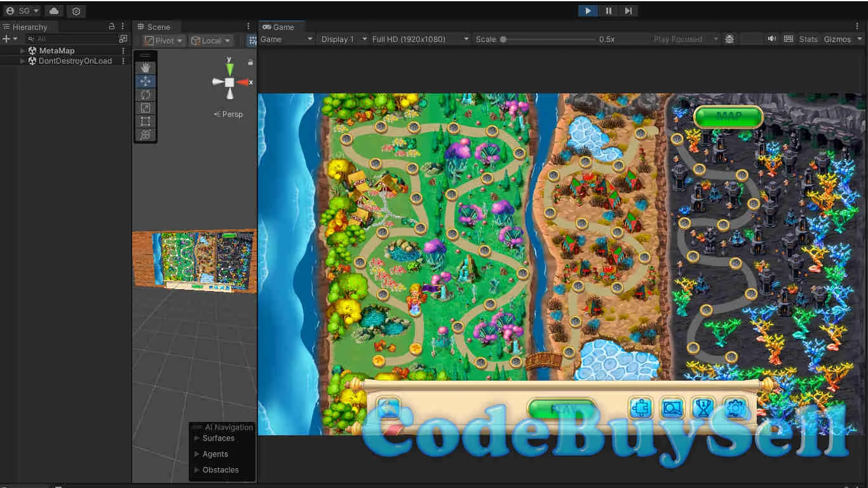The height and width of the screenshot is (488, 868).
Task: Open the Local handle rotation dropdown
Action: point(211,40)
